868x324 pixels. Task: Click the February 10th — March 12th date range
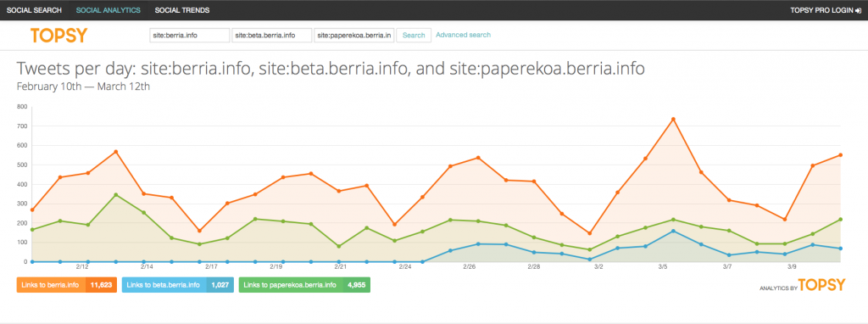coord(83,87)
